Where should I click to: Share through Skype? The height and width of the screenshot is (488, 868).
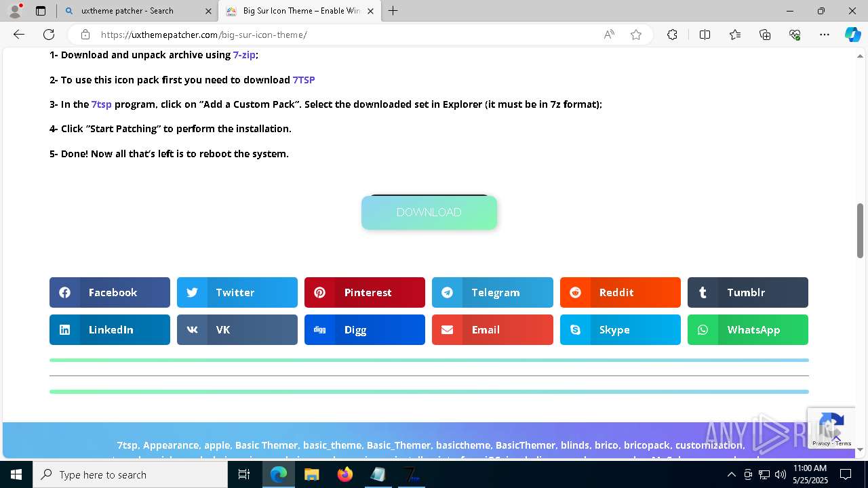620,330
